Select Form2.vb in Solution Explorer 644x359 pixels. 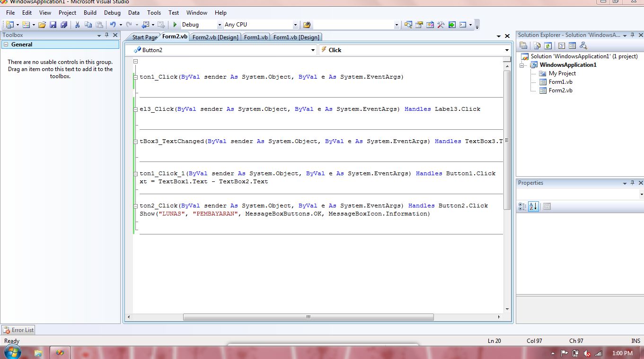[x=560, y=90]
